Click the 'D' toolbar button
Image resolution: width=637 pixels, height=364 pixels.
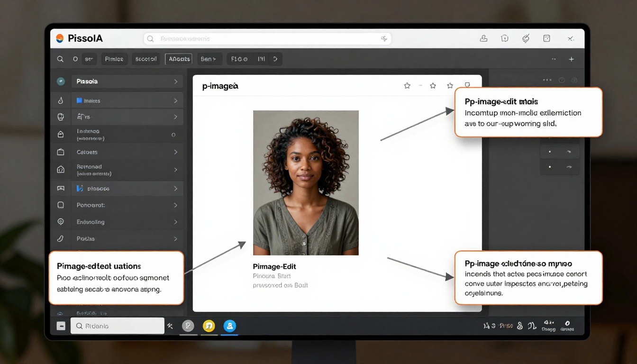[x=275, y=59]
